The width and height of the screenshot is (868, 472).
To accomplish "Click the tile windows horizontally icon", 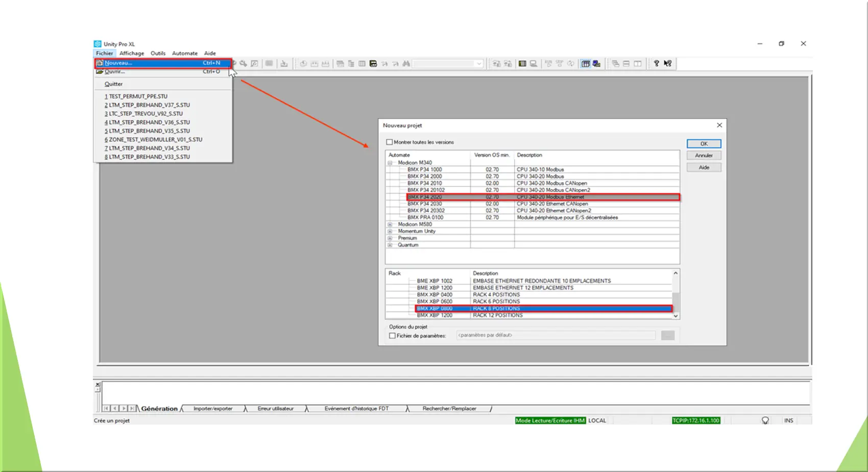I will click(626, 63).
